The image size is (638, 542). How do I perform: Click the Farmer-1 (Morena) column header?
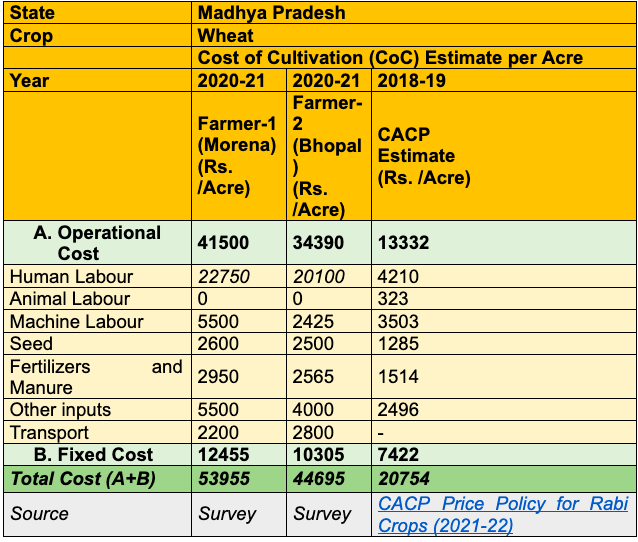pyautogui.click(x=237, y=155)
